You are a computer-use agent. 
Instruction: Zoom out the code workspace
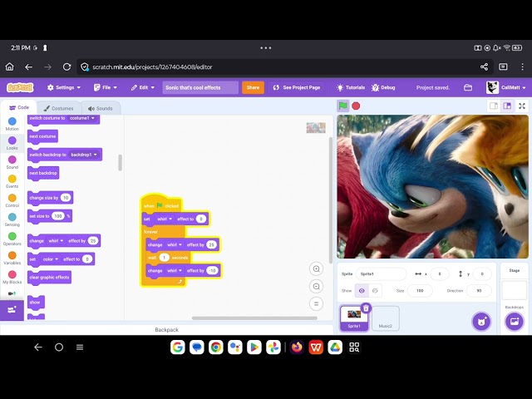[316, 286]
